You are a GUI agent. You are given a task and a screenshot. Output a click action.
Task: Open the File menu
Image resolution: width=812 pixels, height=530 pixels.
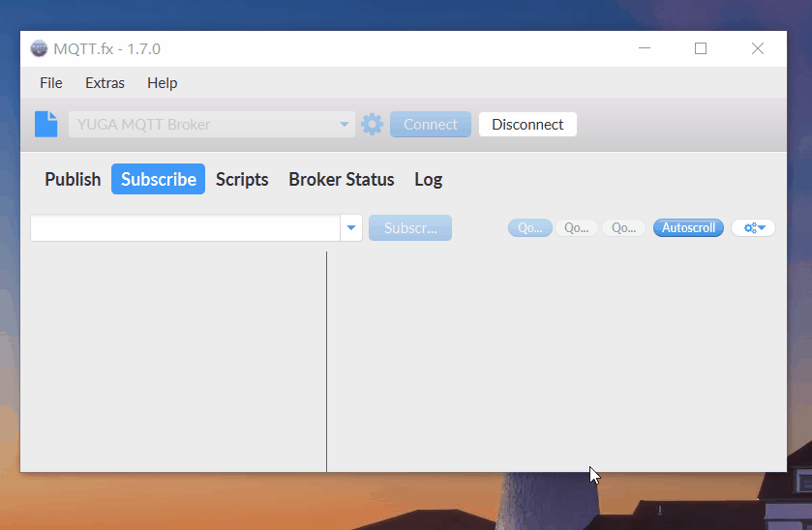(51, 83)
